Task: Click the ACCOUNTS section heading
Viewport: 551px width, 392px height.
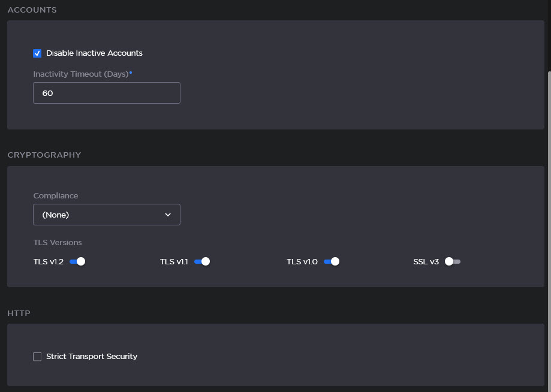Action: (x=32, y=10)
